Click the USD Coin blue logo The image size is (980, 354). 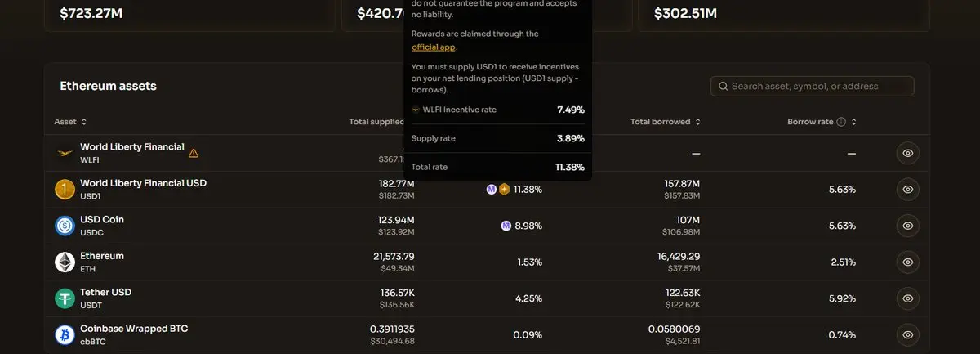[65, 226]
